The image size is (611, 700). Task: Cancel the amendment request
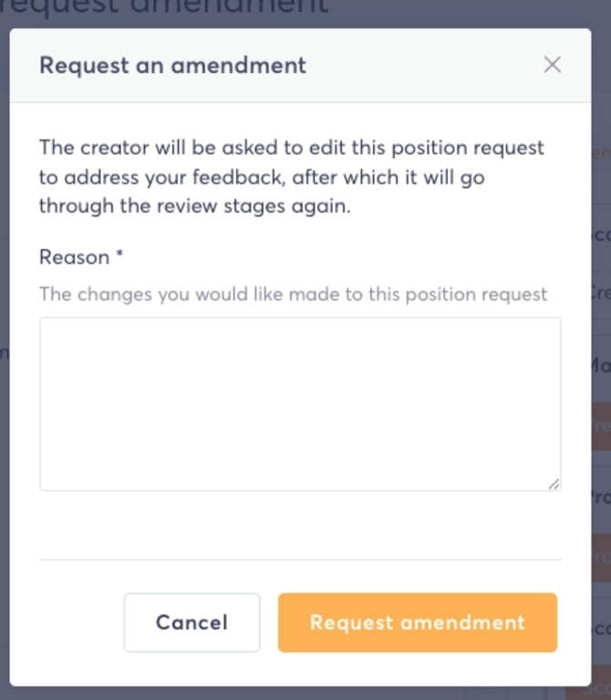192,622
